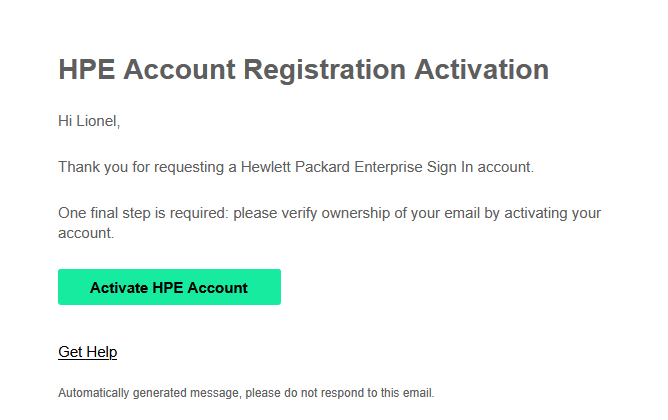Open the Get Help link

(x=88, y=352)
